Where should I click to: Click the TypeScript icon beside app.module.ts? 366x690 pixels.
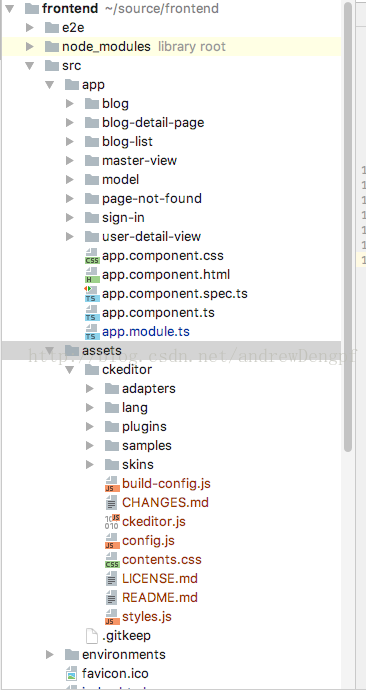92,332
